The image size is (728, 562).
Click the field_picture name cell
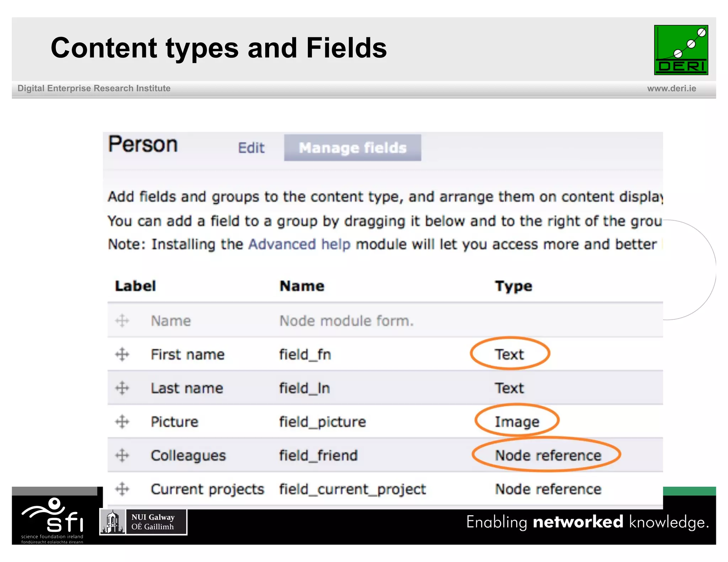point(322,422)
